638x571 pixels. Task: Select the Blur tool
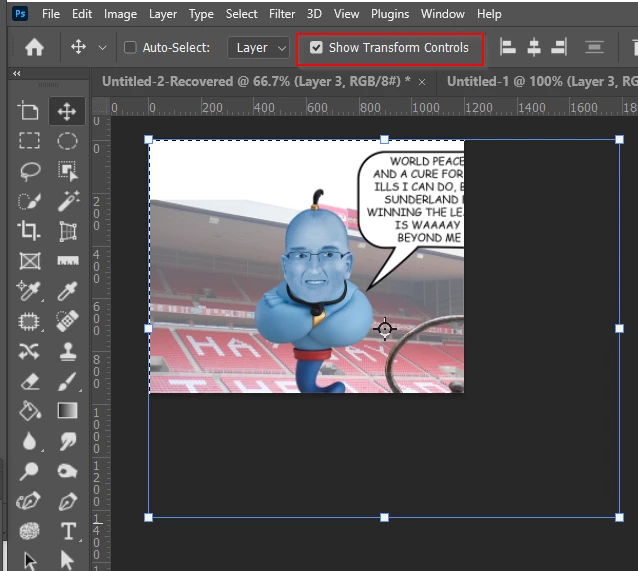[x=29, y=441]
